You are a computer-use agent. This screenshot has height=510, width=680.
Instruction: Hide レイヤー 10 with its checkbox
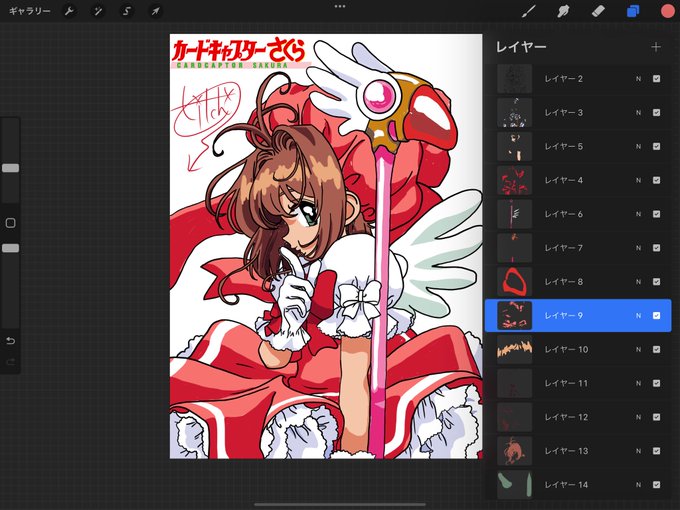tap(657, 349)
